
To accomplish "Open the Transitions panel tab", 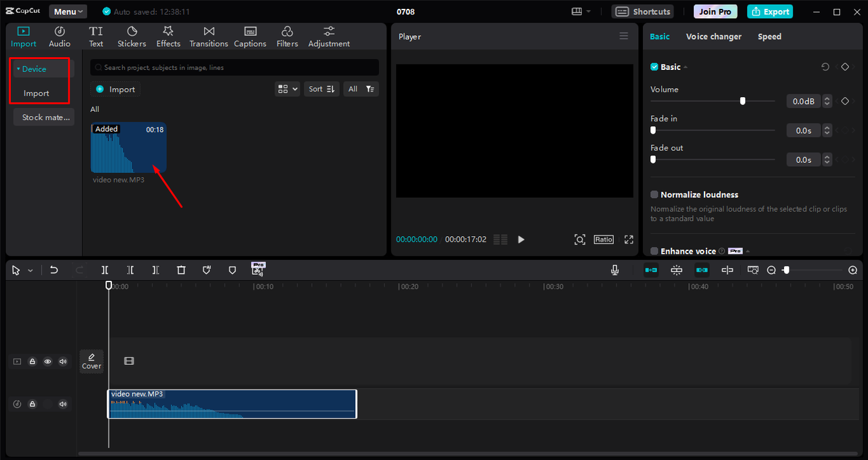I will [209, 37].
